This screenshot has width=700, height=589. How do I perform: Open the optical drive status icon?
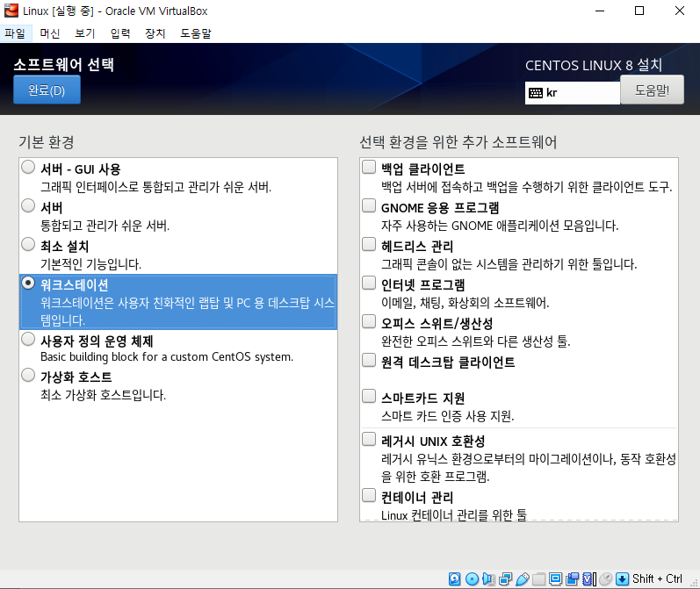tap(472, 578)
